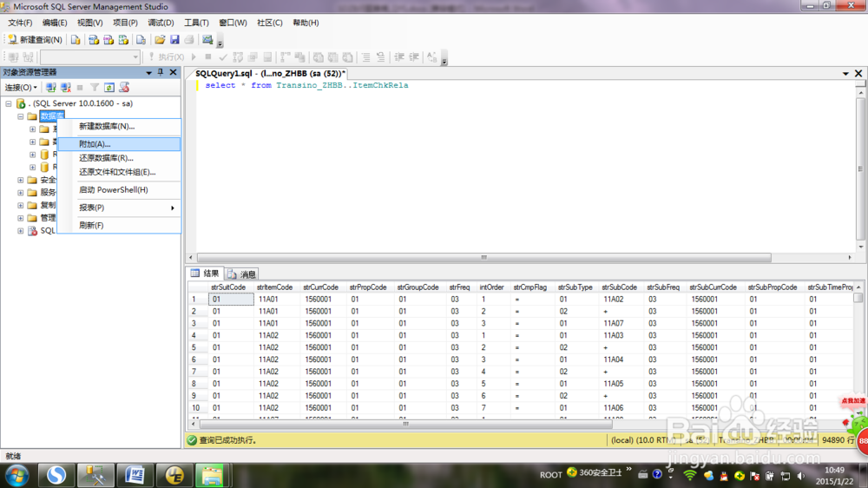Choose 还原文件和文件组(E) in the context menu
The image size is (868, 488).
(119, 172)
